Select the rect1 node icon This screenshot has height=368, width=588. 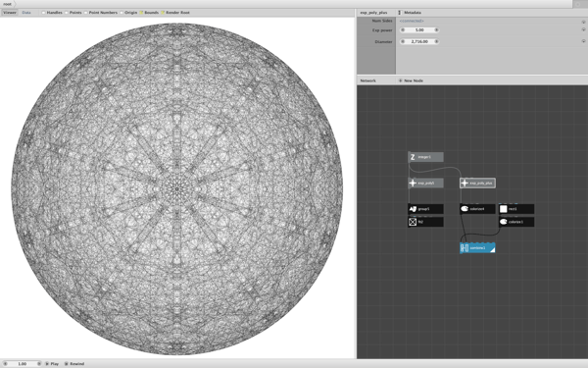point(504,209)
